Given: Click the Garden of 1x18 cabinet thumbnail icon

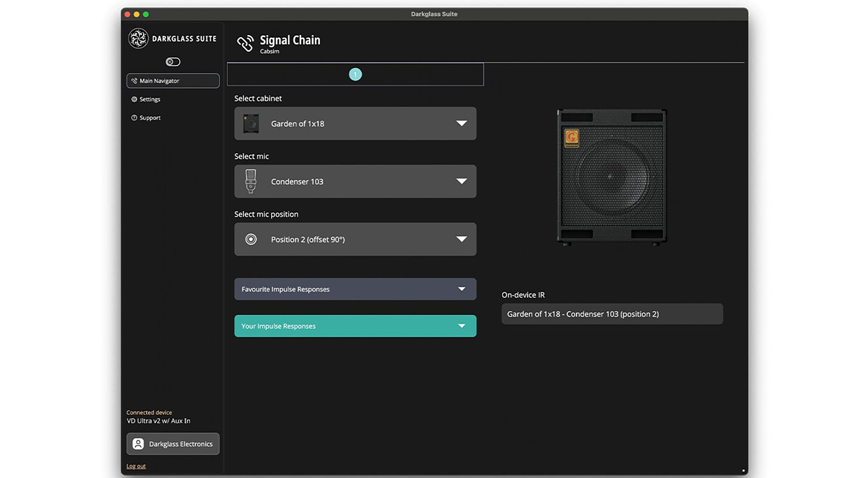Looking at the screenshot, I should pyautogui.click(x=251, y=124).
